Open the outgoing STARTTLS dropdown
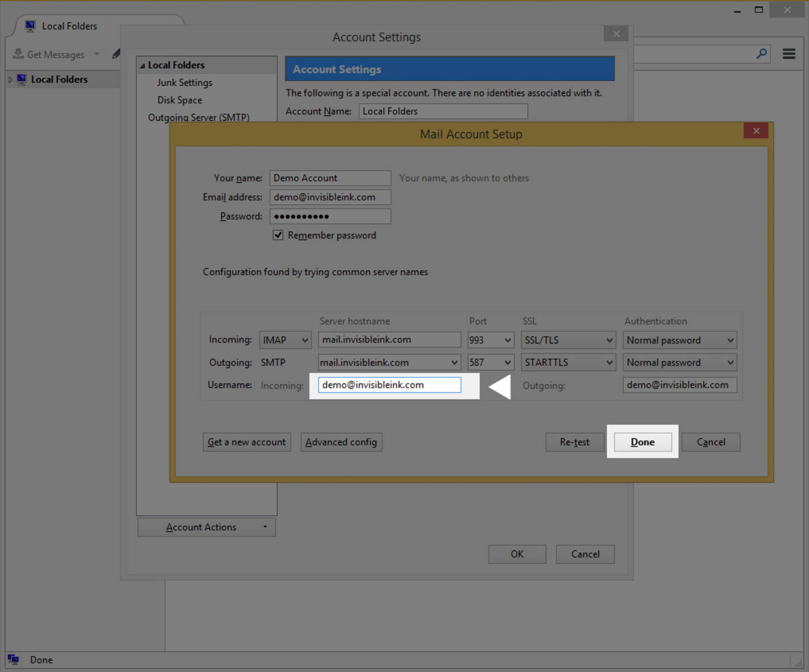The height and width of the screenshot is (672, 809). (568, 362)
